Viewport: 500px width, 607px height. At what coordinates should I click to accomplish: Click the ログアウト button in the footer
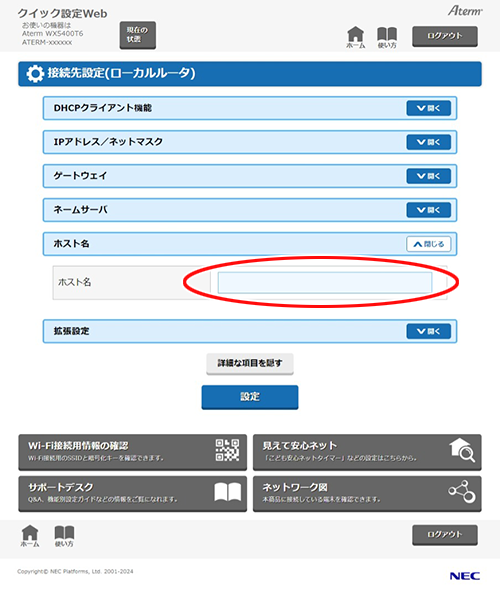tap(445, 535)
